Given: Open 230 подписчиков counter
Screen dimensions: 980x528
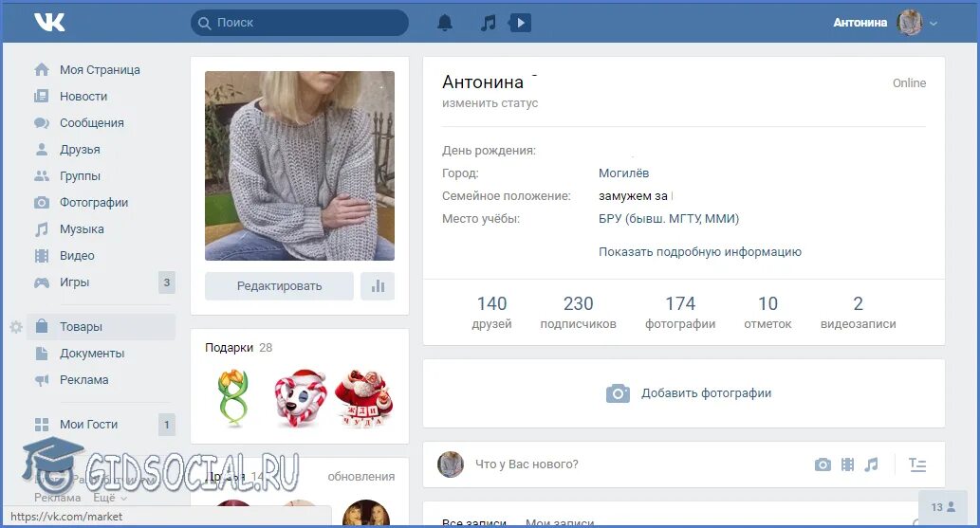Looking at the screenshot, I should point(578,313).
